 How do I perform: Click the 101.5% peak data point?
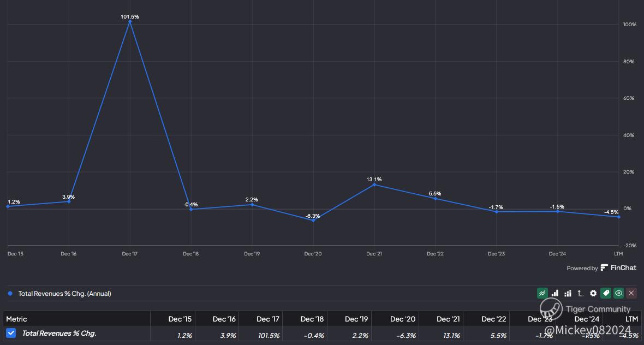[x=130, y=22]
